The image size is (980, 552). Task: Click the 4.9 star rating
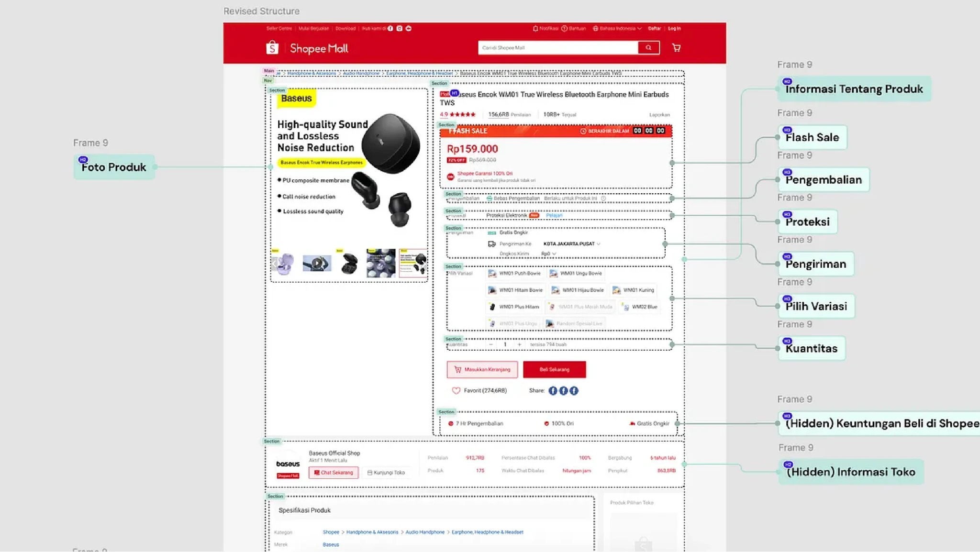pyautogui.click(x=457, y=114)
